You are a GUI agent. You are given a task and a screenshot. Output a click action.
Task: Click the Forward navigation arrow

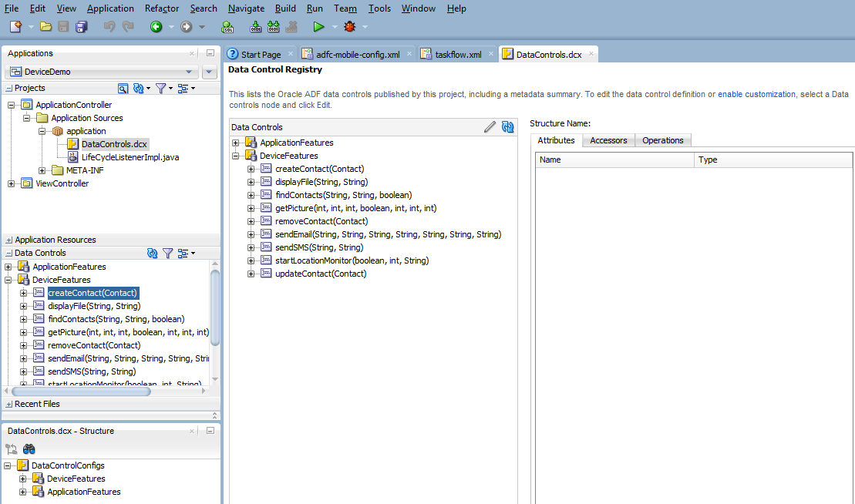tap(187, 27)
